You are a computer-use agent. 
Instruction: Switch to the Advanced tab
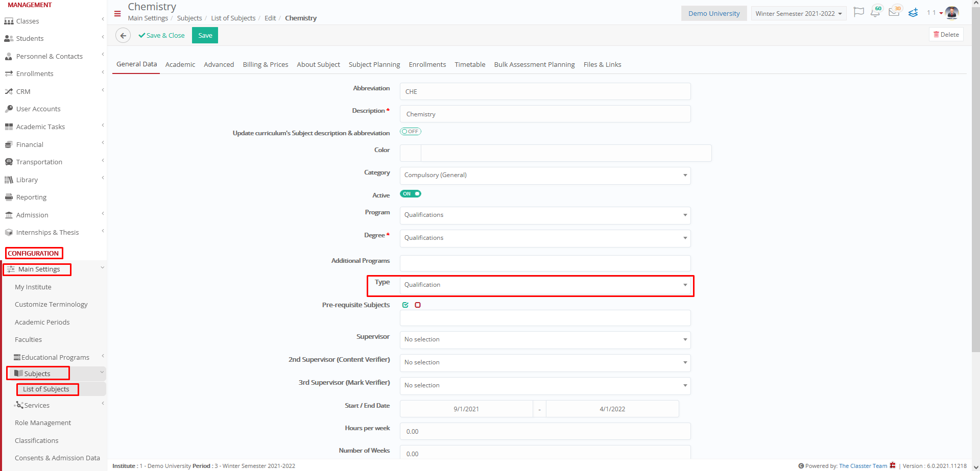click(219, 65)
